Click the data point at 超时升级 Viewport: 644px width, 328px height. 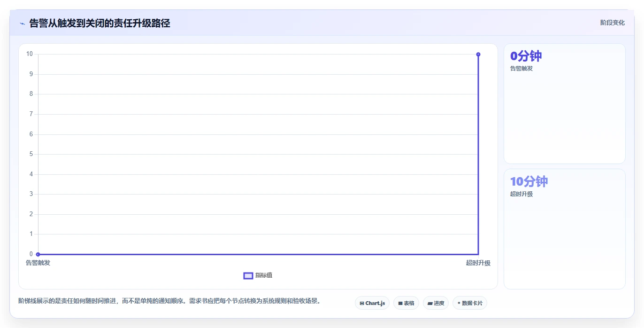click(478, 55)
